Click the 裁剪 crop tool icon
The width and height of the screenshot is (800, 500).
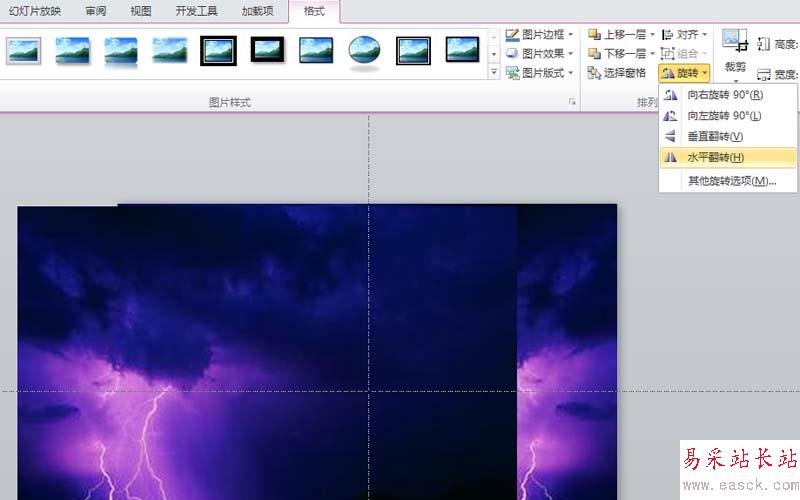tap(735, 41)
